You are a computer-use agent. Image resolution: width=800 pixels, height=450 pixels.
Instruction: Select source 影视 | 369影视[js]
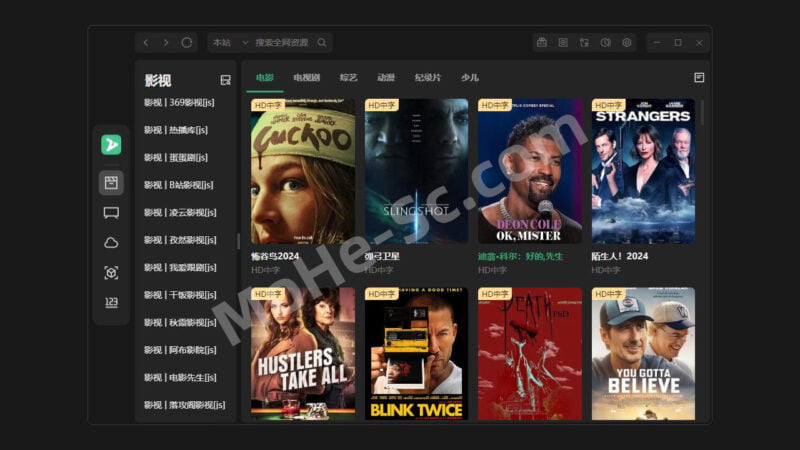coord(179,103)
